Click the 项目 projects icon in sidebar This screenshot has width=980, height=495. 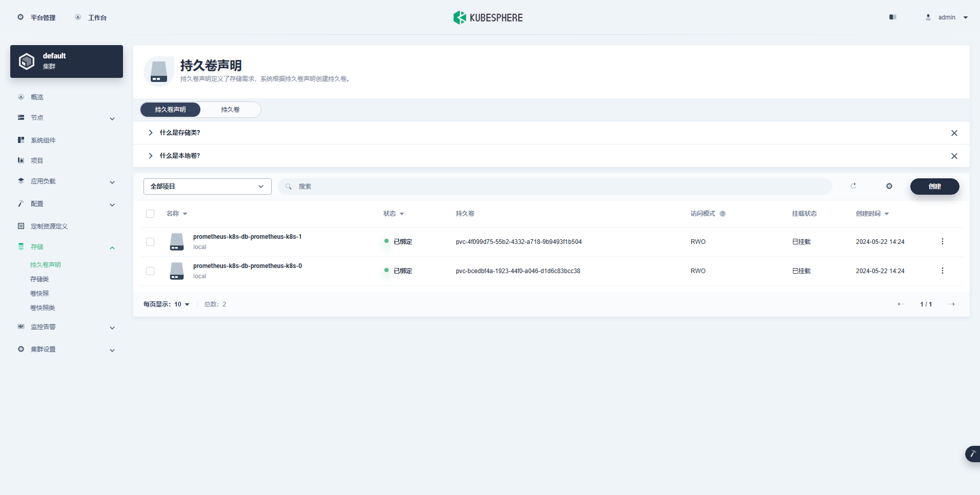click(21, 160)
